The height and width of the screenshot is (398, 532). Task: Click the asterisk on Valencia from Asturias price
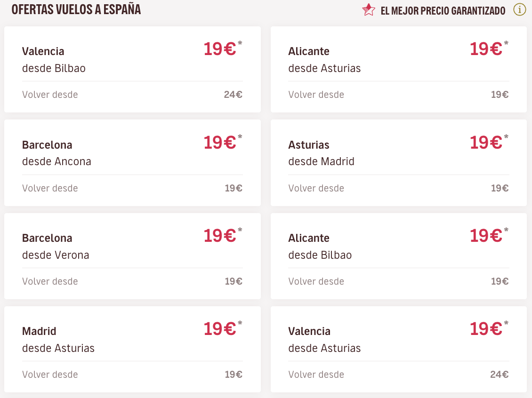click(x=506, y=322)
